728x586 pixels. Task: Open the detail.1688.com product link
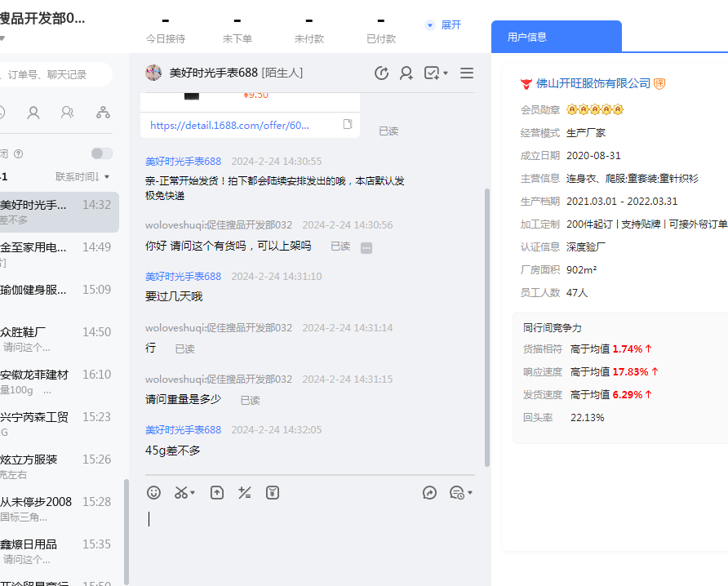(230, 126)
